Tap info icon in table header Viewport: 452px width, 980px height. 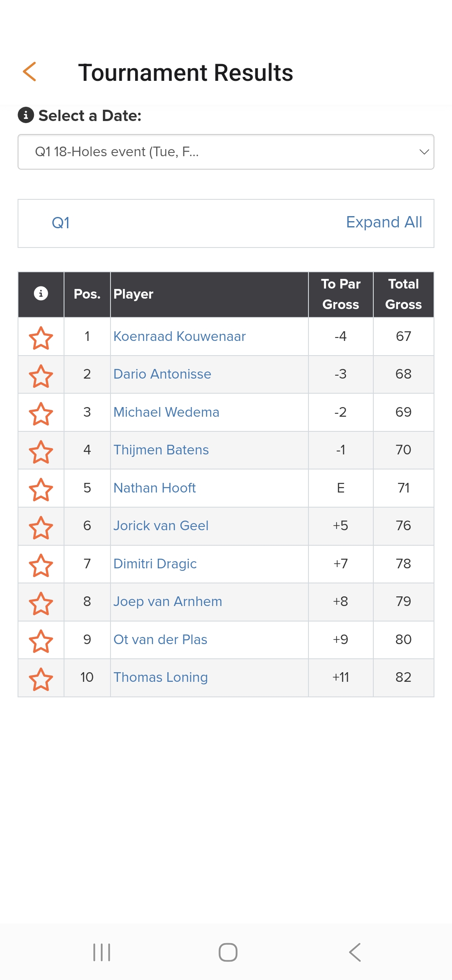tap(41, 294)
